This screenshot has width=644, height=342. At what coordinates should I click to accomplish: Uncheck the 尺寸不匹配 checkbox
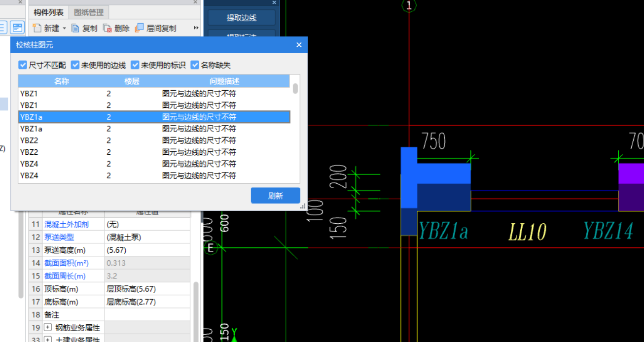(x=23, y=65)
